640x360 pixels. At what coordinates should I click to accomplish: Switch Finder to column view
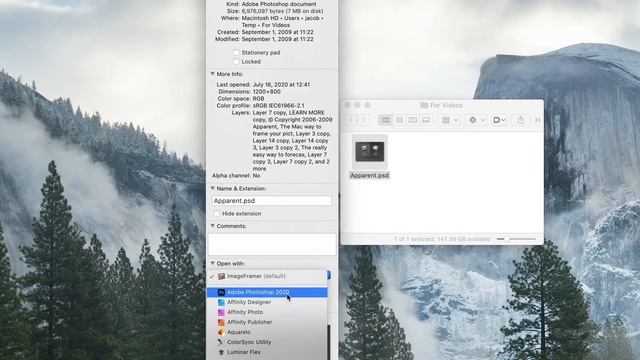pyautogui.click(x=413, y=120)
